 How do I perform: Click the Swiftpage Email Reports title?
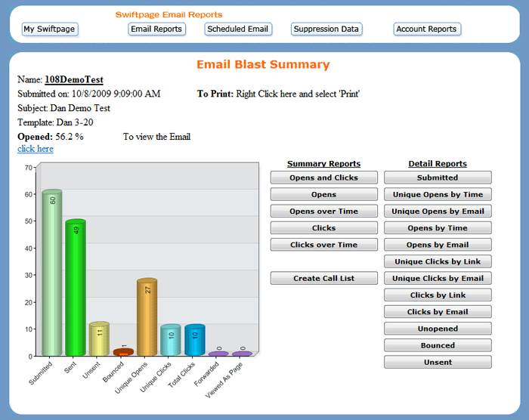pos(169,14)
